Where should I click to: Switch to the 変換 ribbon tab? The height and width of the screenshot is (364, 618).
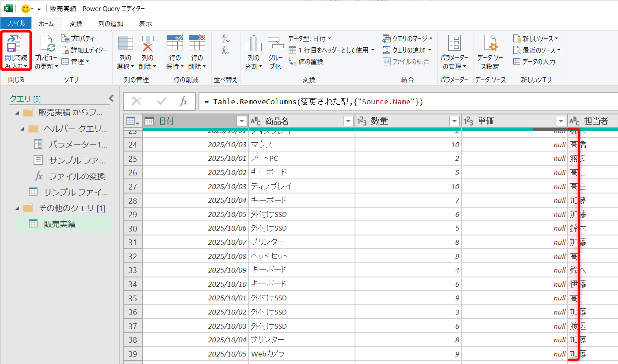tap(75, 24)
